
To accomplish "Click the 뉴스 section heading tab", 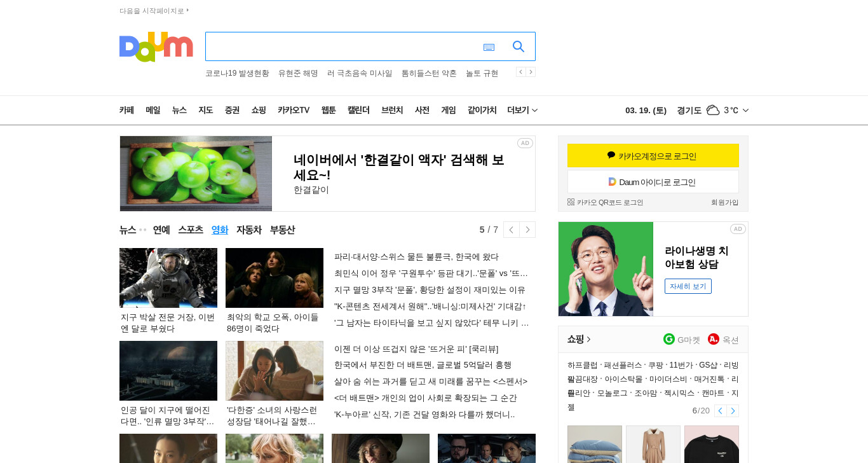I will pyautogui.click(x=128, y=230).
